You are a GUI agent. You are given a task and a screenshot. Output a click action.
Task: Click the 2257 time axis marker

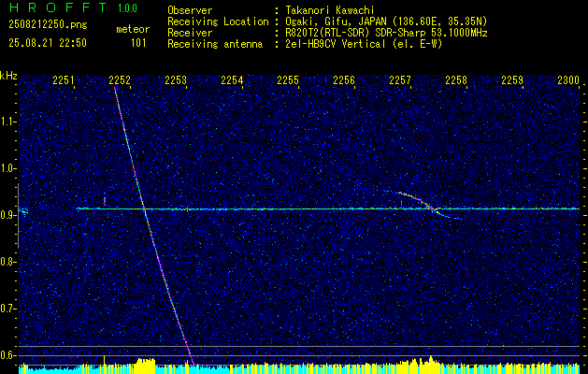400,80
